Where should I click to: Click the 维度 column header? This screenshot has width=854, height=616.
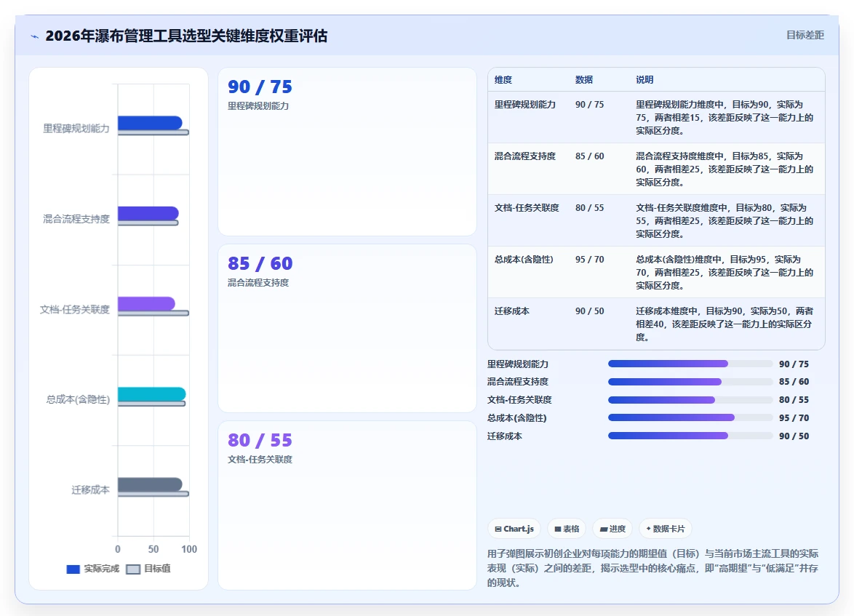tap(503, 79)
